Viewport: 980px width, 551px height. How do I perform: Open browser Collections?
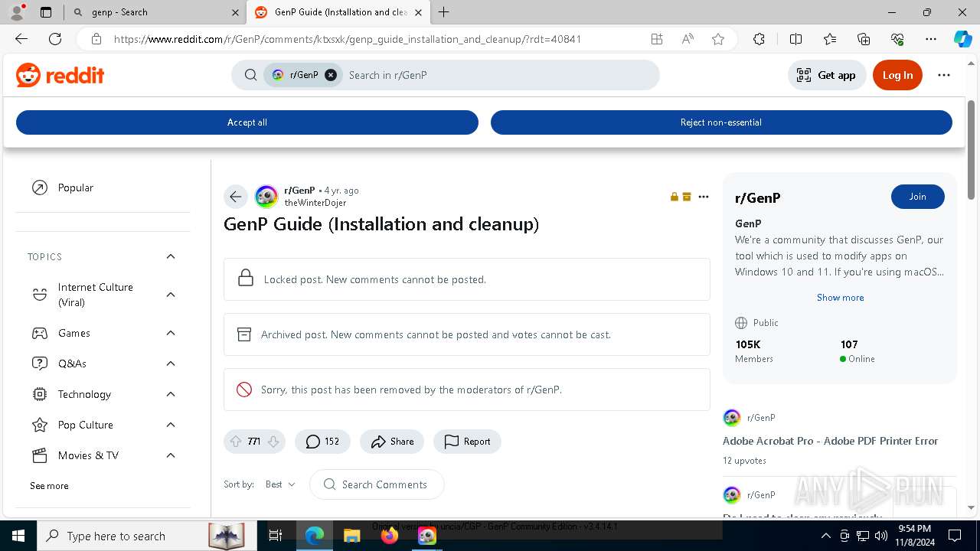tap(864, 39)
